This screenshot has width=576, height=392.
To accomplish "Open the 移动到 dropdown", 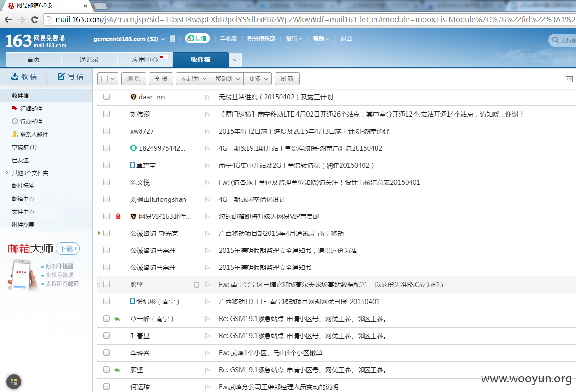I will (x=227, y=79).
